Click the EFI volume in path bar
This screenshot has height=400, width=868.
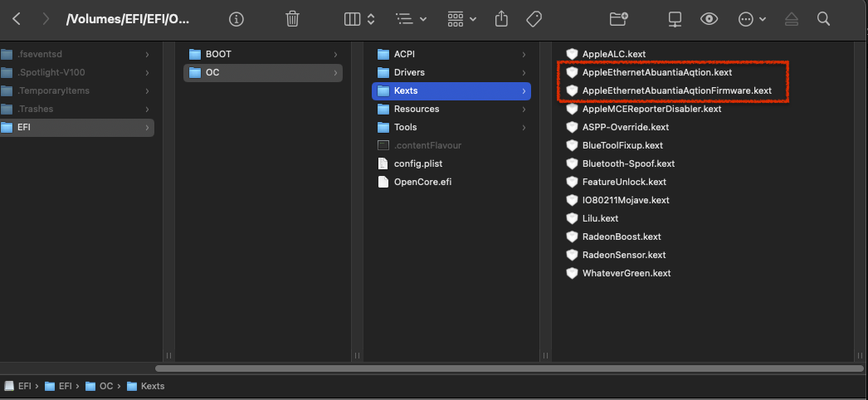click(x=18, y=386)
